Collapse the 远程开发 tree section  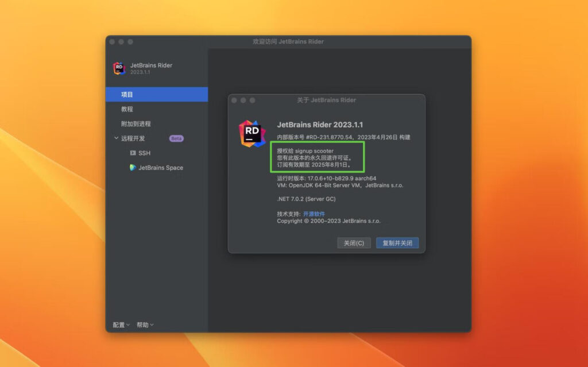pyautogui.click(x=116, y=138)
